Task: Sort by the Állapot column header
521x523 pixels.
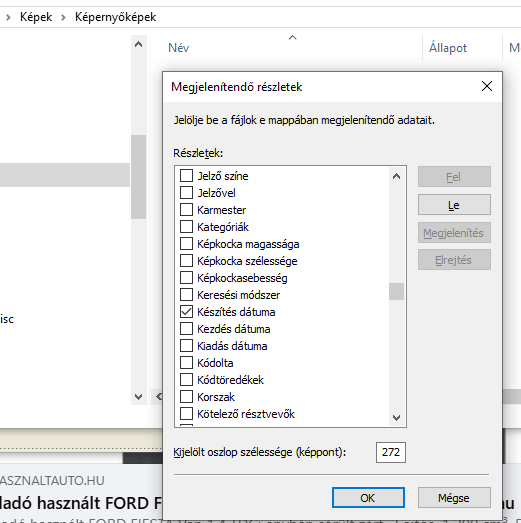Action: (x=448, y=48)
